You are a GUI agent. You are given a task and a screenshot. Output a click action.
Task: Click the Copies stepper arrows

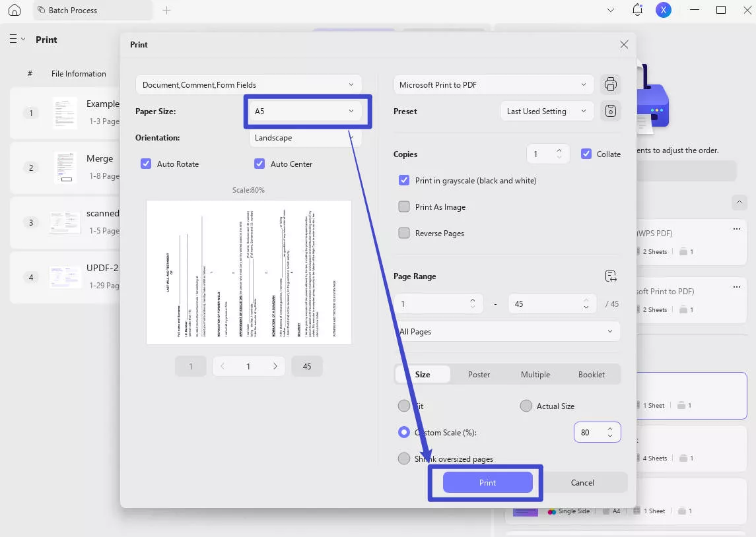(x=559, y=154)
